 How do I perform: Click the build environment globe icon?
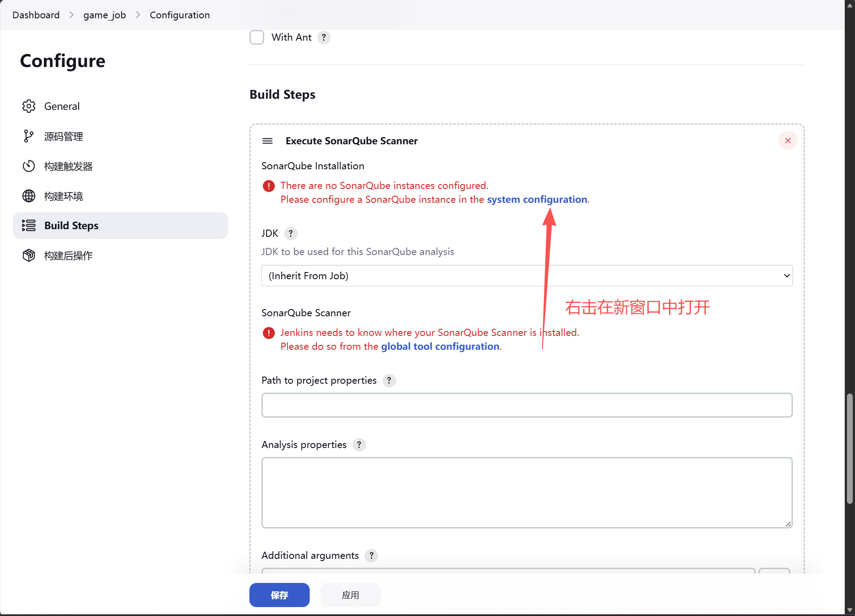coord(29,196)
